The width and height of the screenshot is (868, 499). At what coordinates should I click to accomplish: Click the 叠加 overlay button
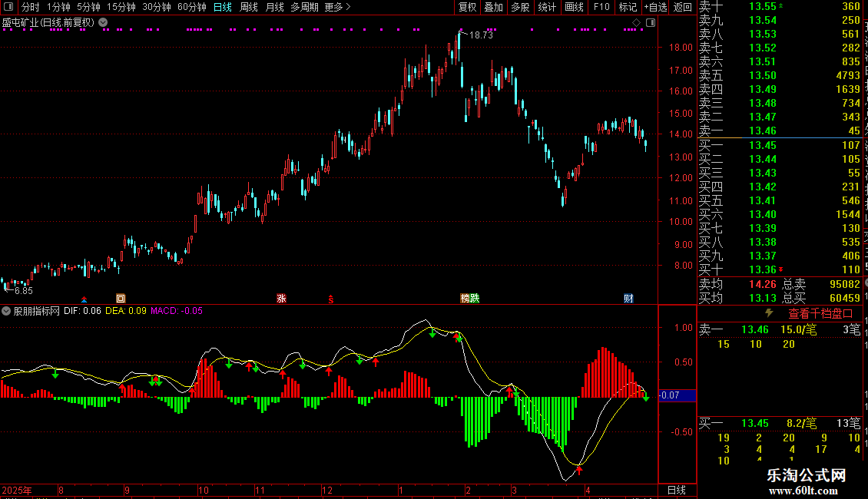[x=494, y=7]
